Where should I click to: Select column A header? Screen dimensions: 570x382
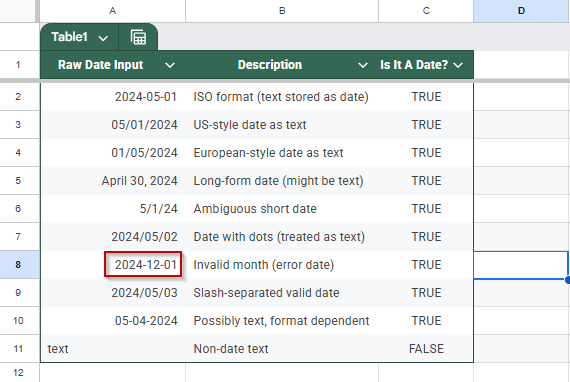113,11
